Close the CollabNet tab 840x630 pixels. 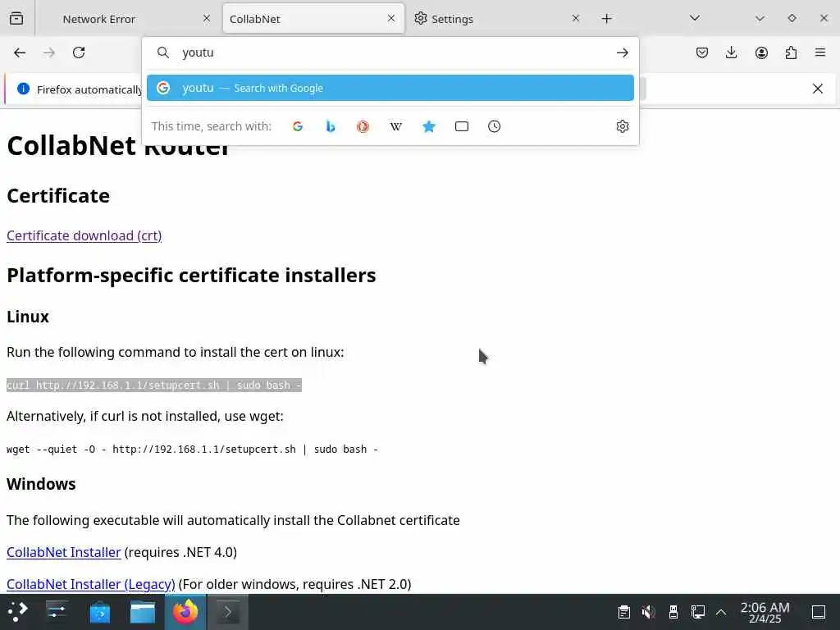point(391,19)
